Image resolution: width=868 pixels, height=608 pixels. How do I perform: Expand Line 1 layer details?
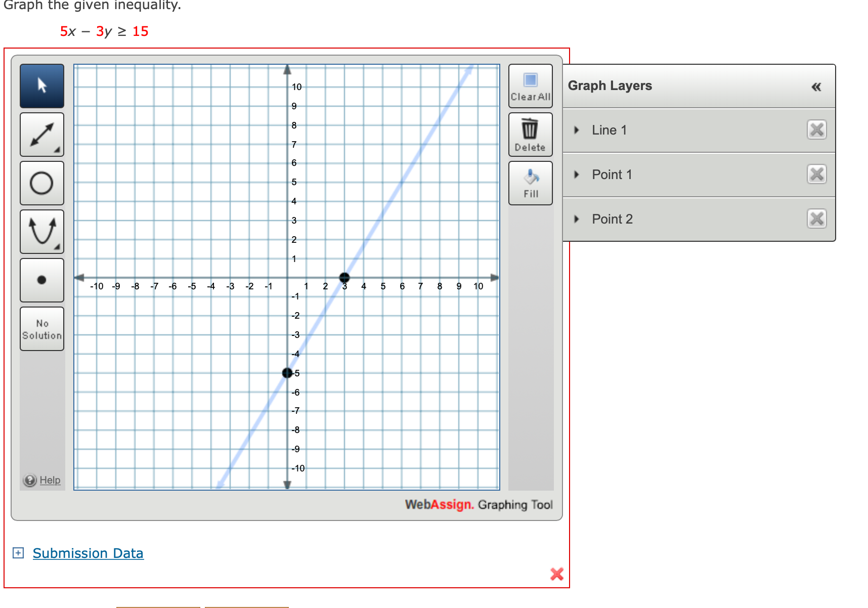point(576,129)
